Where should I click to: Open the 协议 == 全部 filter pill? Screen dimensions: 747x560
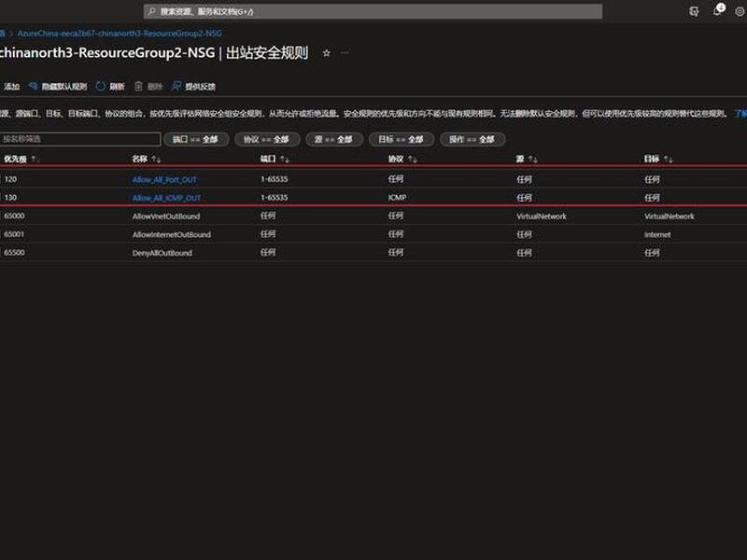(x=267, y=139)
